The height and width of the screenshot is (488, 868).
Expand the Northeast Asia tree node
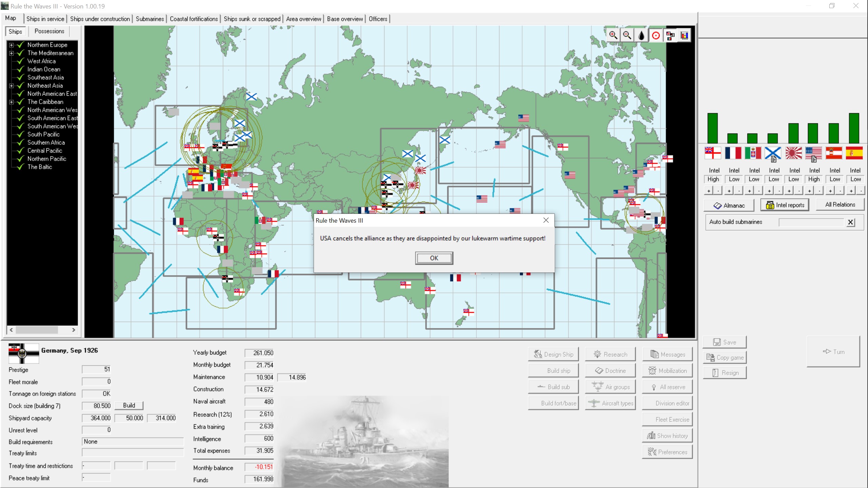click(x=11, y=85)
